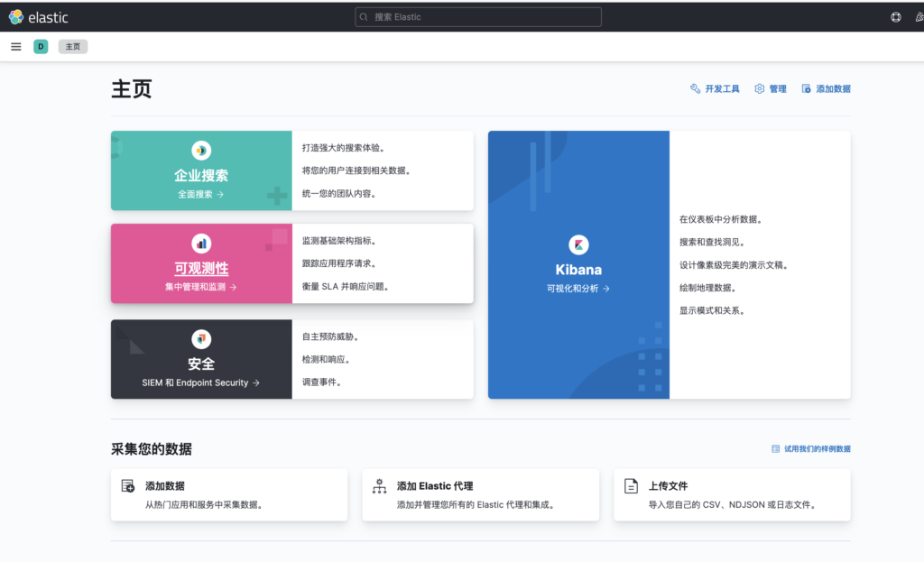924x562 pixels.
Task: Open 开发工具 link
Action: point(722,88)
